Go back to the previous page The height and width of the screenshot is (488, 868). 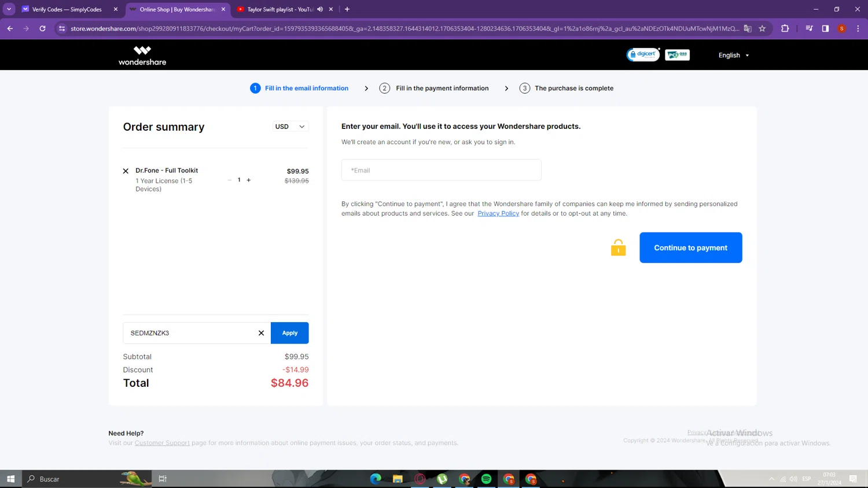coord(10,28)
